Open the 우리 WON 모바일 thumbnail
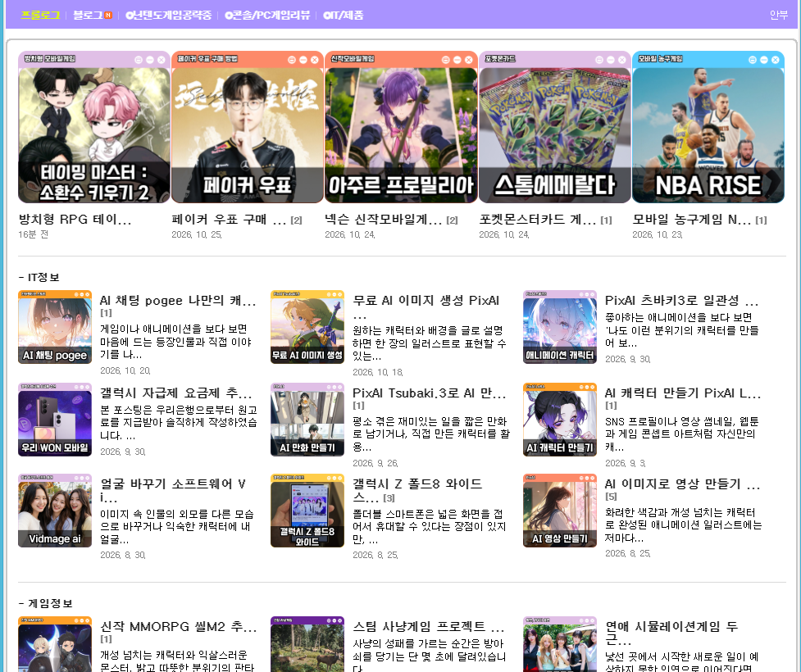Viewport: 801px width, 672px height. (55, 420)
